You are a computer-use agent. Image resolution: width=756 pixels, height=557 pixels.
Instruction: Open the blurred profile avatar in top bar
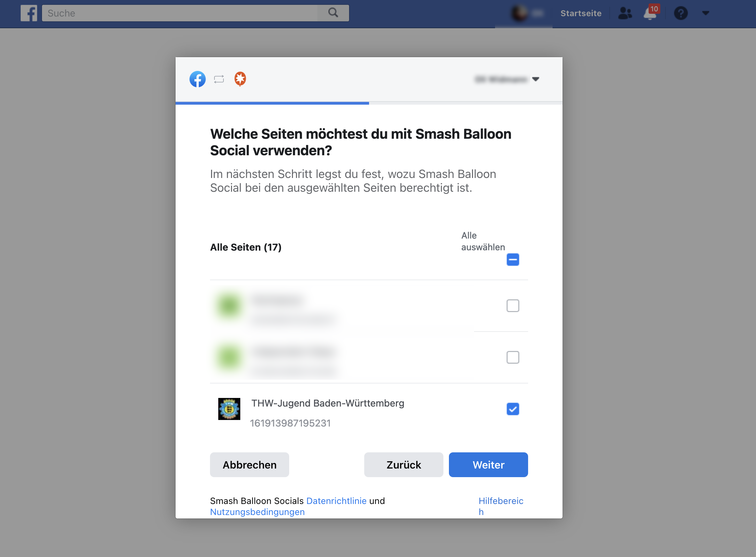pyautogui.click(x=519, y=13)
